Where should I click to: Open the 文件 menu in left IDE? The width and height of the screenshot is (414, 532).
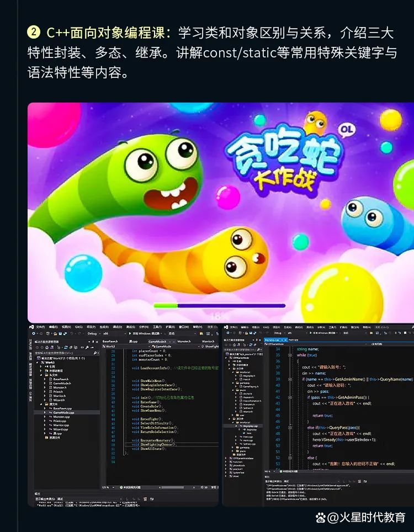tap(40, 327)
